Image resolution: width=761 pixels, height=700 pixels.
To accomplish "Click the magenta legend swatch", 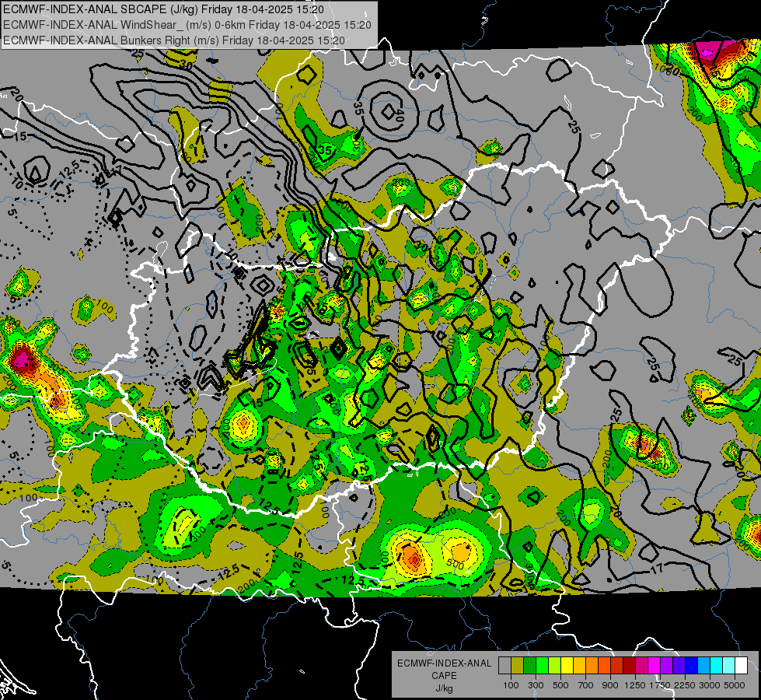I will [654, 665].
